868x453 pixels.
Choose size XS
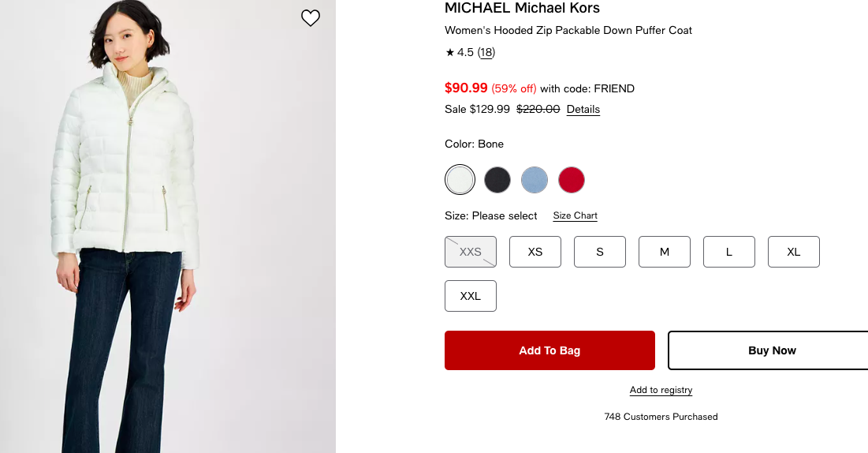[535, 252]
